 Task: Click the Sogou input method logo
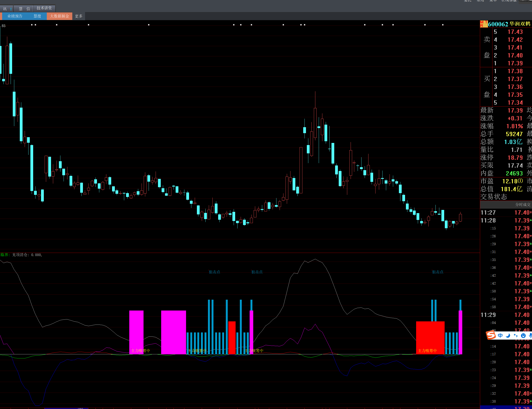(491, 335)
